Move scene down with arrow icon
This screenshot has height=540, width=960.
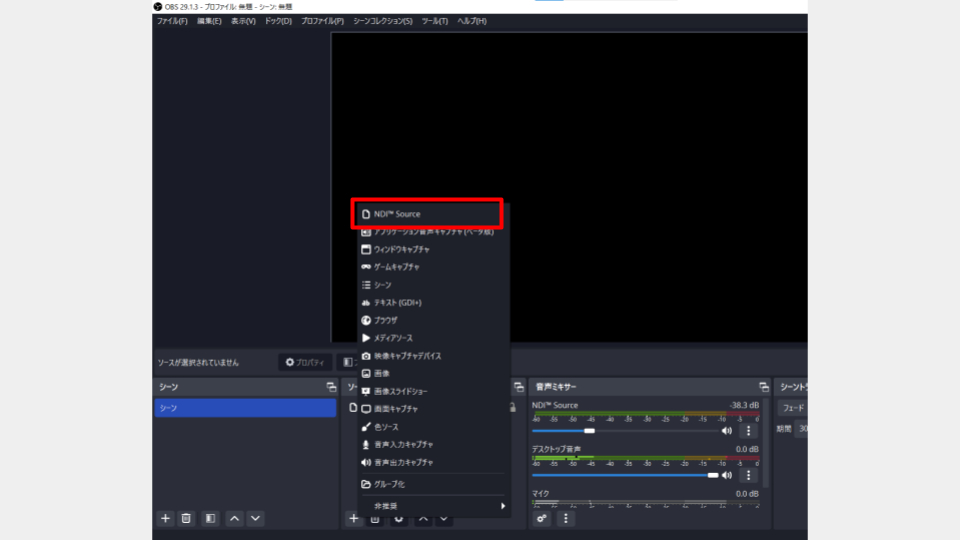(256, 518)
